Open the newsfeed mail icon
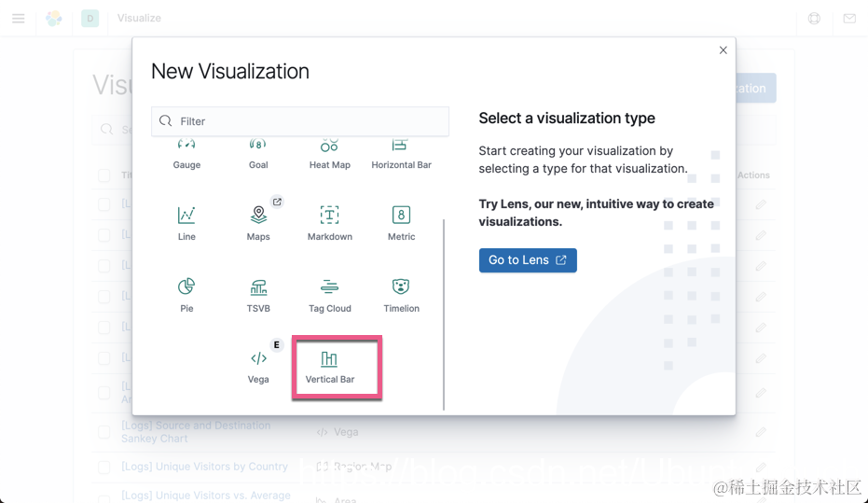The image size is (868, 503). tap(849, 19)
